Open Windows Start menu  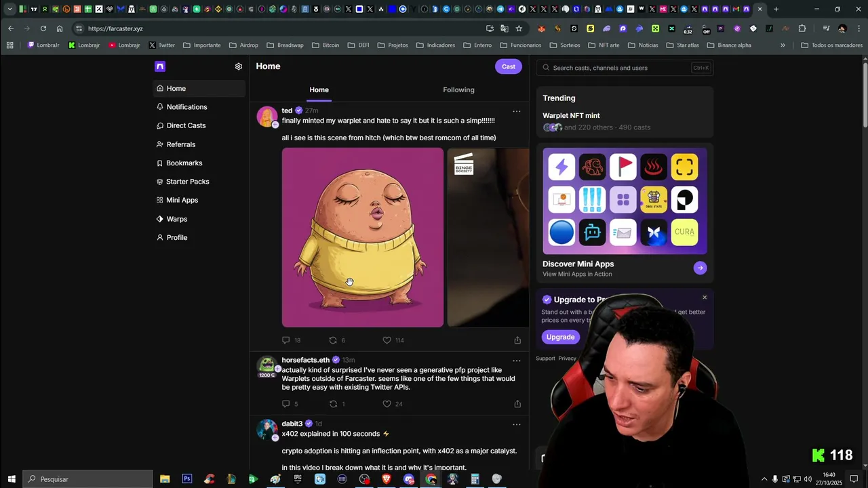click(12, 479)
